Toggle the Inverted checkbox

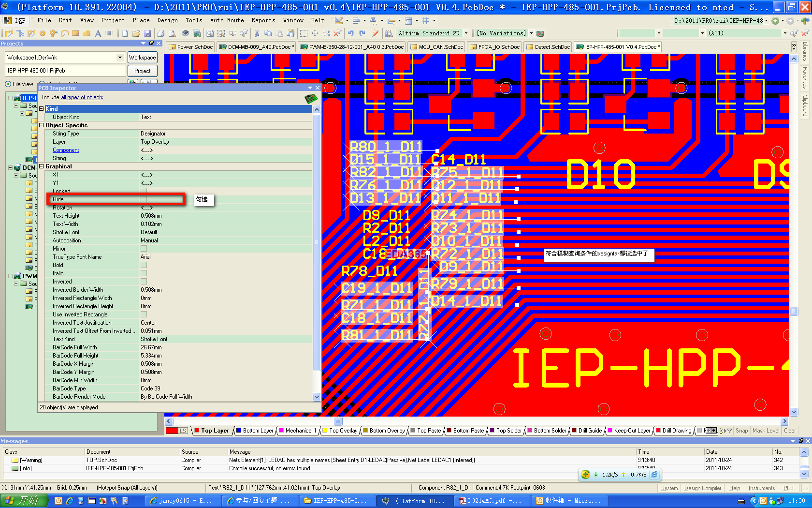[x=144, y=282]
